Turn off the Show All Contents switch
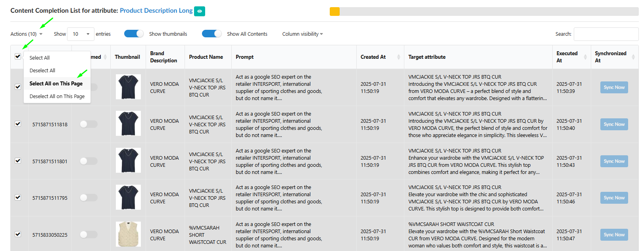 [211, 34]
